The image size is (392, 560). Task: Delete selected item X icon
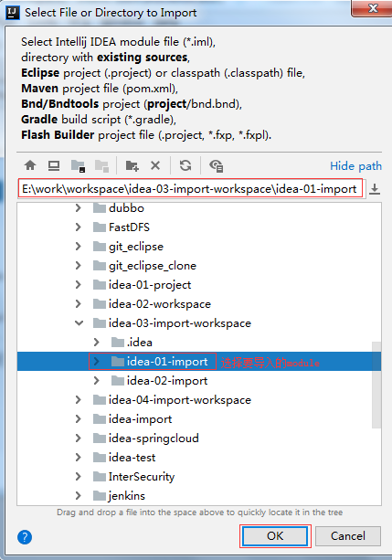pyautogui.click(x=155, y=165)
